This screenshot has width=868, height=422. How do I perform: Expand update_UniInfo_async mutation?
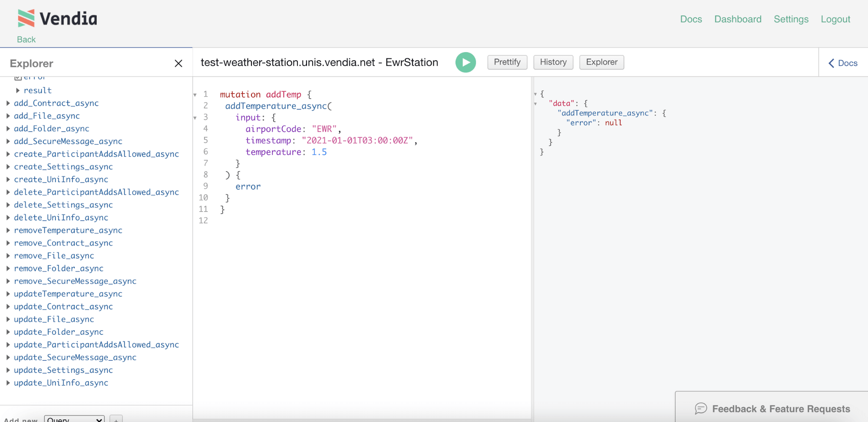pos(8,383)
